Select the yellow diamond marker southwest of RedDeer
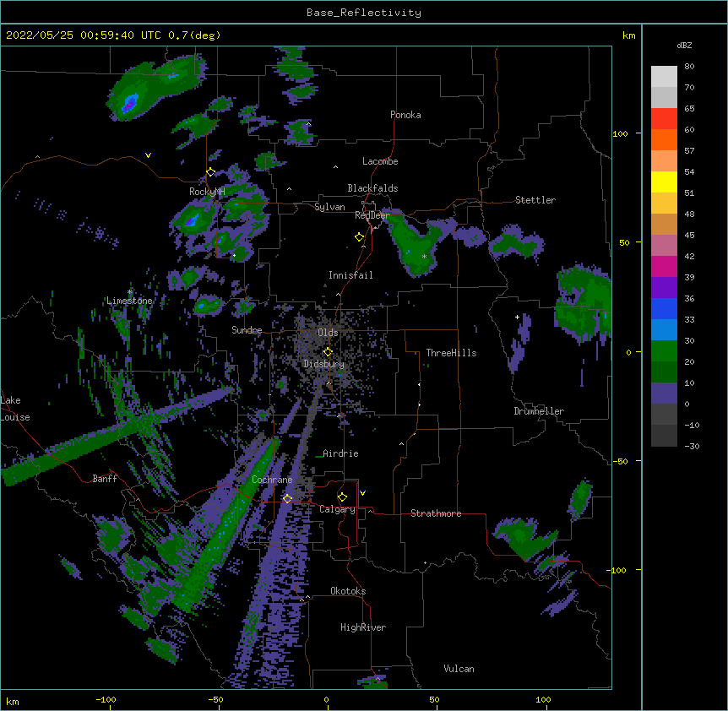Viewport: 728px width, 711px height. (x=359, y=237)
